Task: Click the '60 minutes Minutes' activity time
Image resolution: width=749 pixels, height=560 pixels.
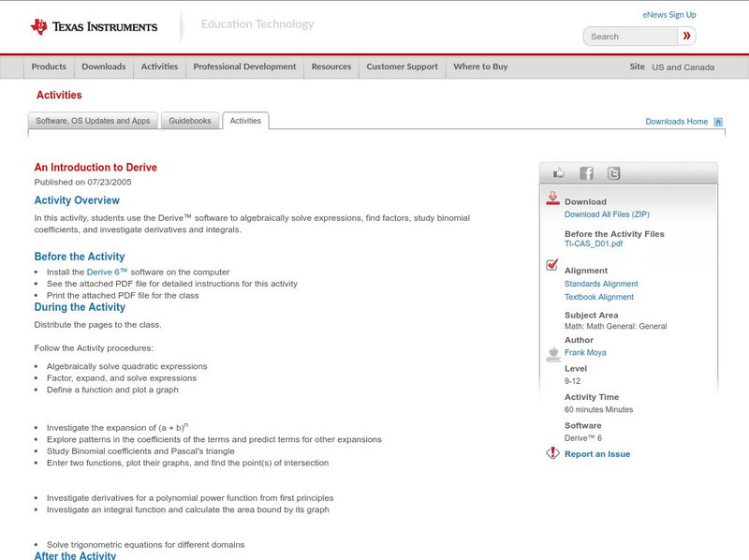Action: point(598,409)
